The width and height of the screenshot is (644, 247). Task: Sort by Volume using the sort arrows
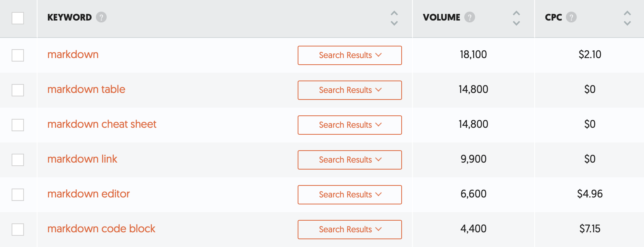pos(516,18)
